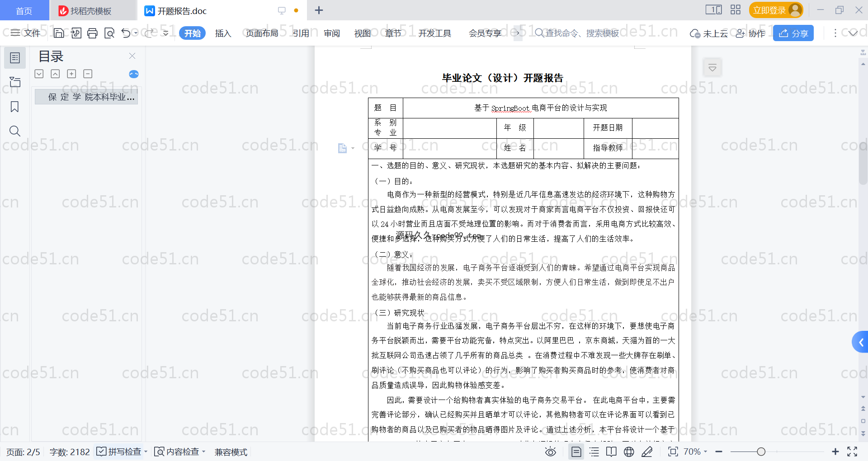
Task: Open the apps grid icon in title bar
Action: click(x=736, y=9)
